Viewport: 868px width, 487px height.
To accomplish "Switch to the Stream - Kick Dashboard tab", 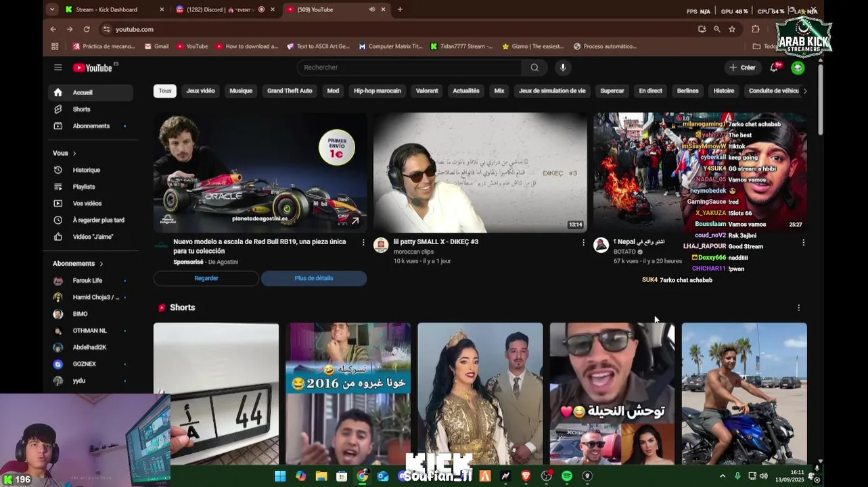I will coord(112,9).
